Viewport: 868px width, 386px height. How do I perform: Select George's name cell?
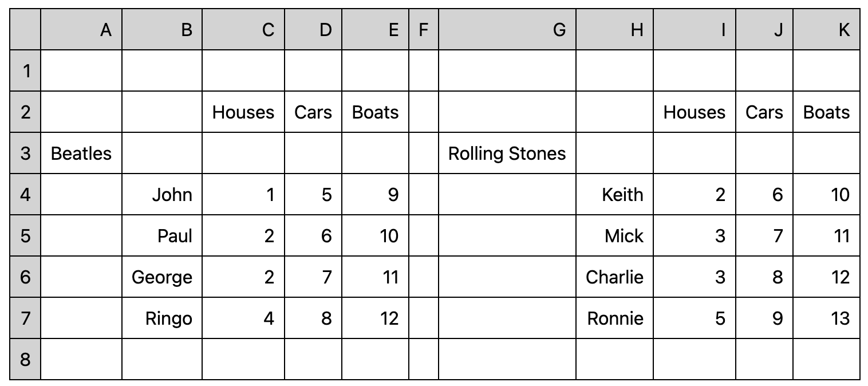pyautogui.click(x=162, y=277)
